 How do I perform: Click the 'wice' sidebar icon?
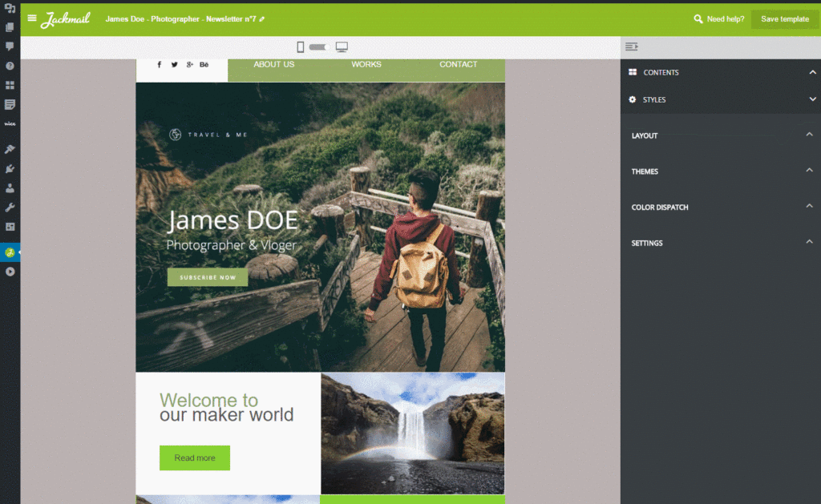(10, 124)
